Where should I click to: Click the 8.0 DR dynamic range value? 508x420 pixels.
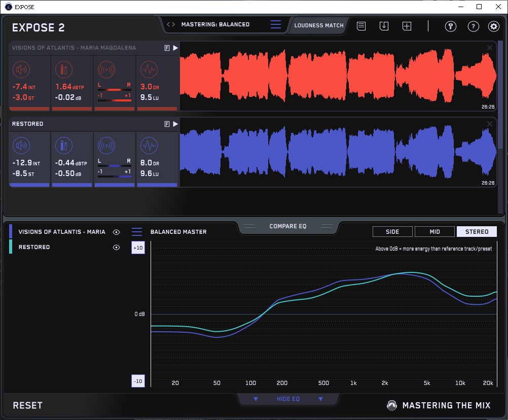[150, 163]
